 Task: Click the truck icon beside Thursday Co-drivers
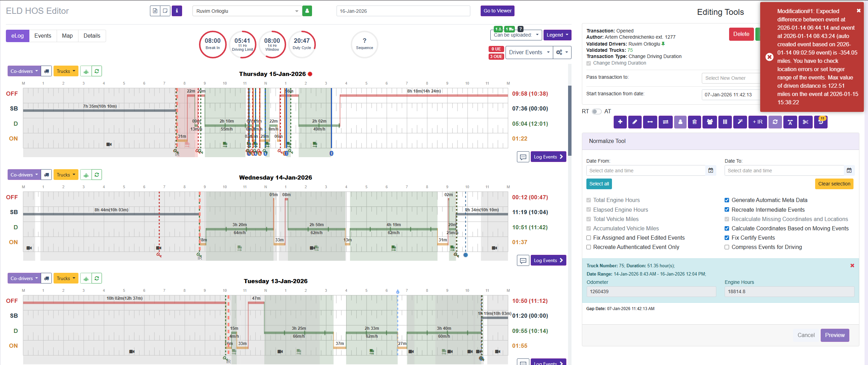[47, 71]
